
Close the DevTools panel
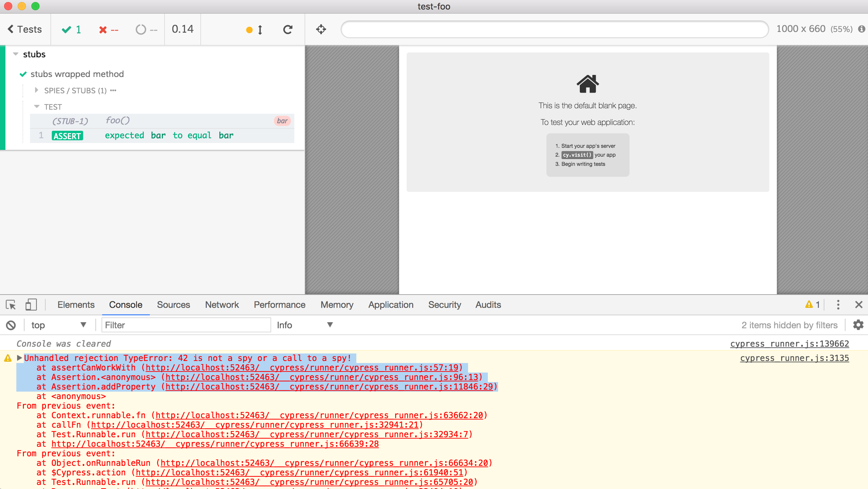(x=859, y=305)
